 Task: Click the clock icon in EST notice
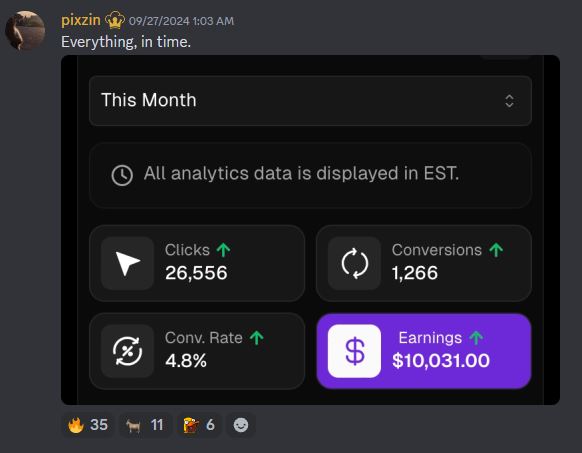122,175
